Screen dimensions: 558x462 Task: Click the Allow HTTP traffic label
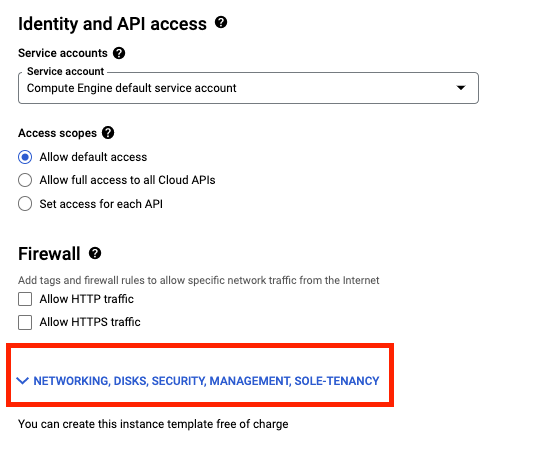pyautogui.click(x=86, y=299)
